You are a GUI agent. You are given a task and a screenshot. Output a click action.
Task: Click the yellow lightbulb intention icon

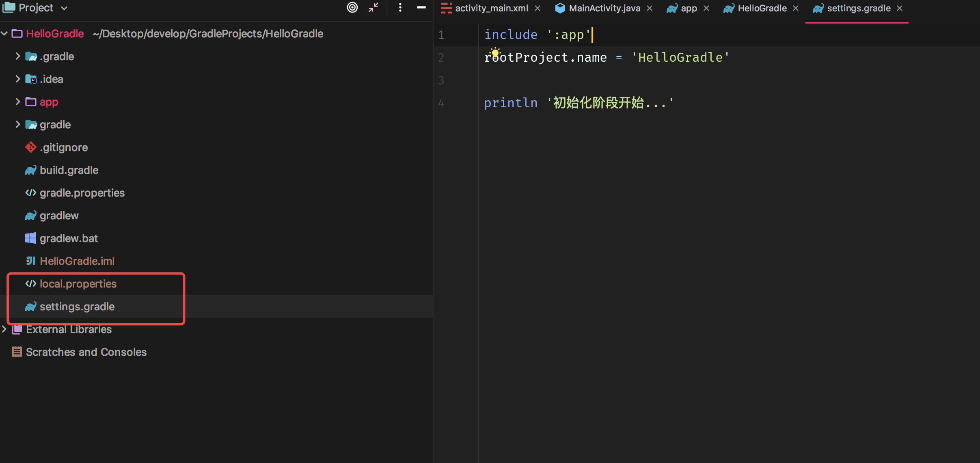495,53
